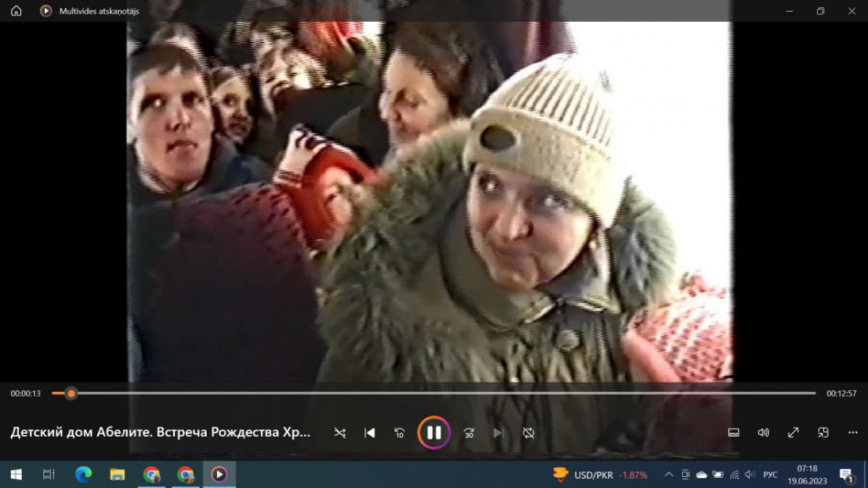
Task: Check the battery status tray icon
Action: click(718, 475)
